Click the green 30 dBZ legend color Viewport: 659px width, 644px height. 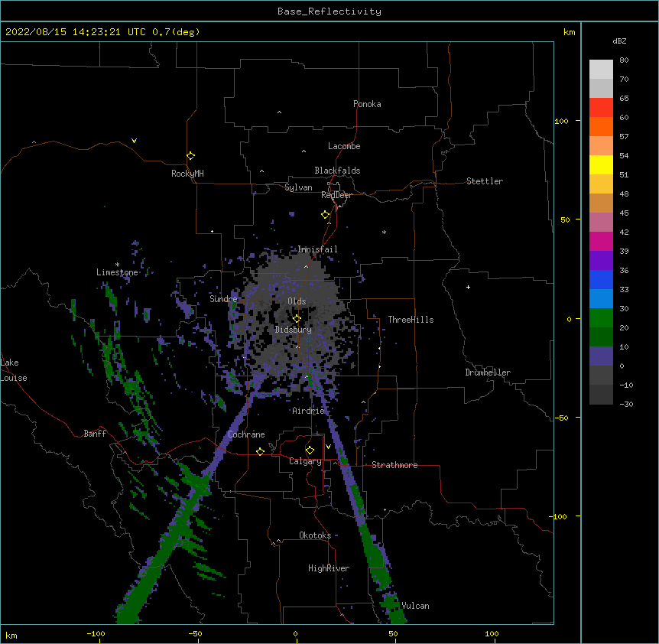pos(601,318)
